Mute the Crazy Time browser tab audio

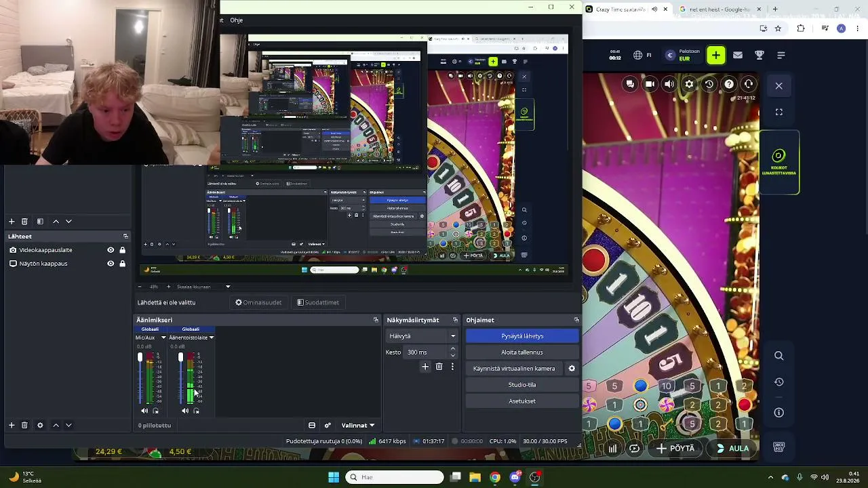coord(654,9)
